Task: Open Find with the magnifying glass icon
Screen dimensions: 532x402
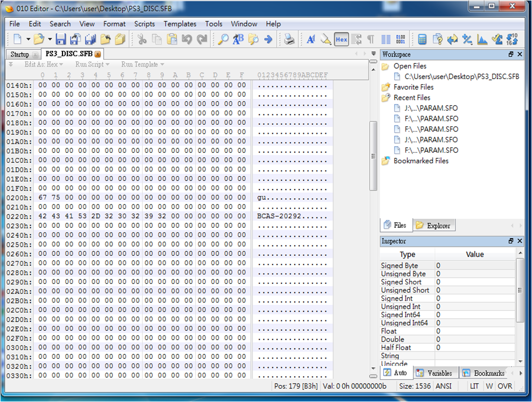Action: [223, 40]
